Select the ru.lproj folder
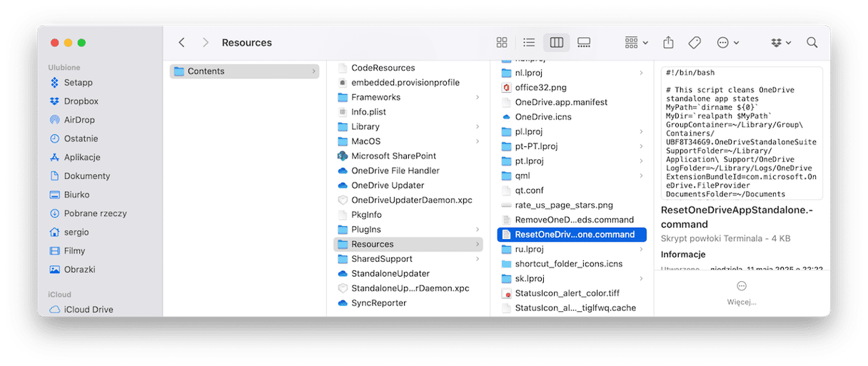The height and width of the screenshot is (366, 868). (529, 249)
